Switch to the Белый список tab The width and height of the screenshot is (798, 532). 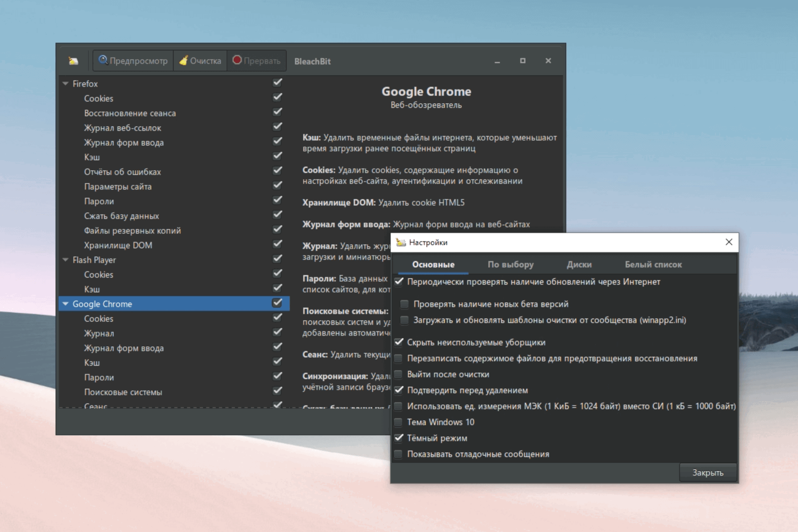pos(653,264)
